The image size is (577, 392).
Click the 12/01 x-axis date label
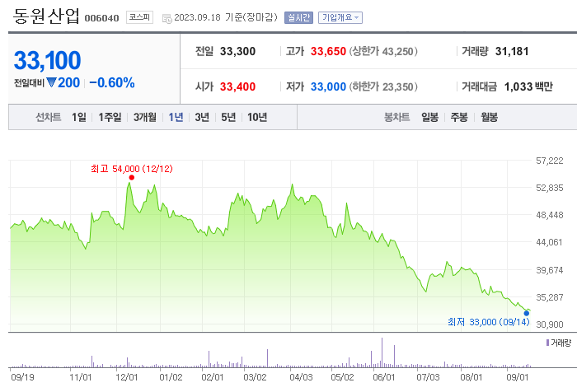pos(127,377)
